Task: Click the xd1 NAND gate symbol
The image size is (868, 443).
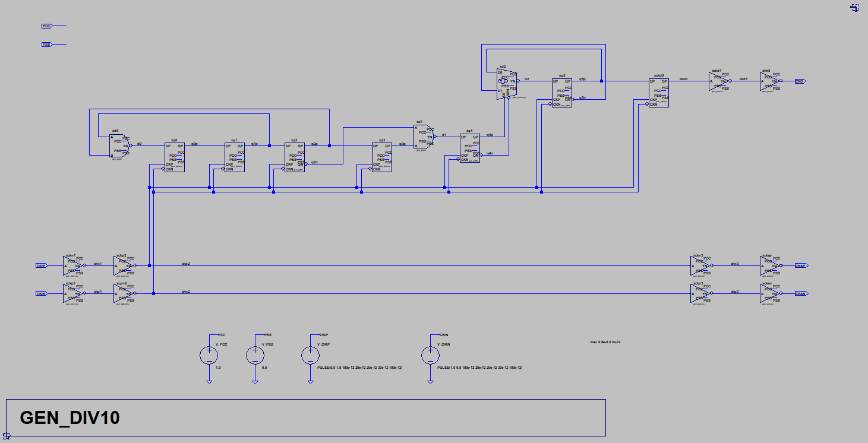Action: pos(423,135)
